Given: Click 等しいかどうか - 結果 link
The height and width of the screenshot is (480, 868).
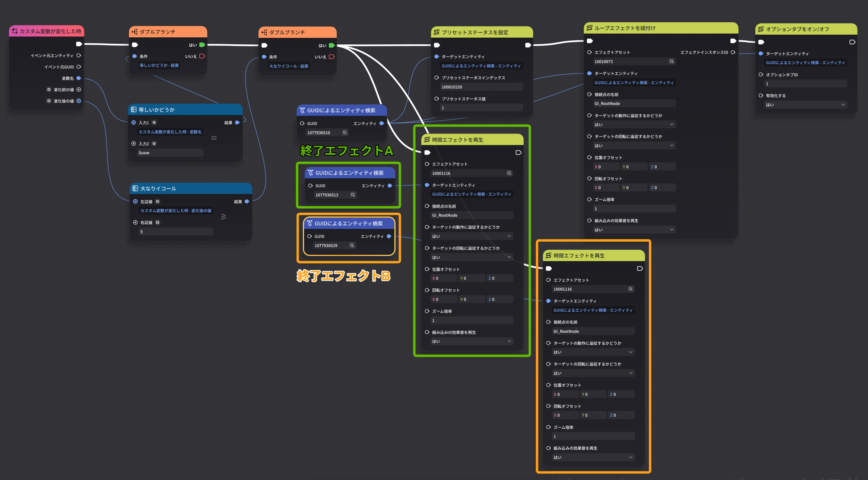Looking at the screenshot, I should pos(159,65).
